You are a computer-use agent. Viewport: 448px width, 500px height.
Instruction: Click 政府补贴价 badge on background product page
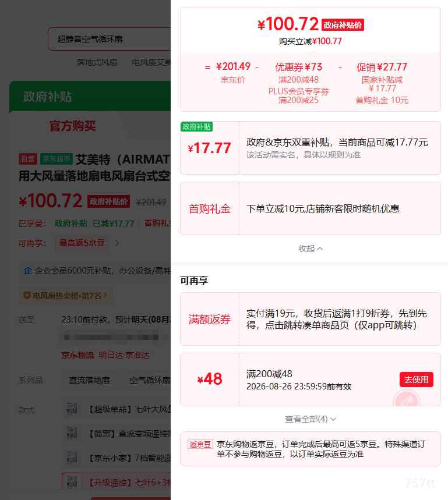(108, 201)
